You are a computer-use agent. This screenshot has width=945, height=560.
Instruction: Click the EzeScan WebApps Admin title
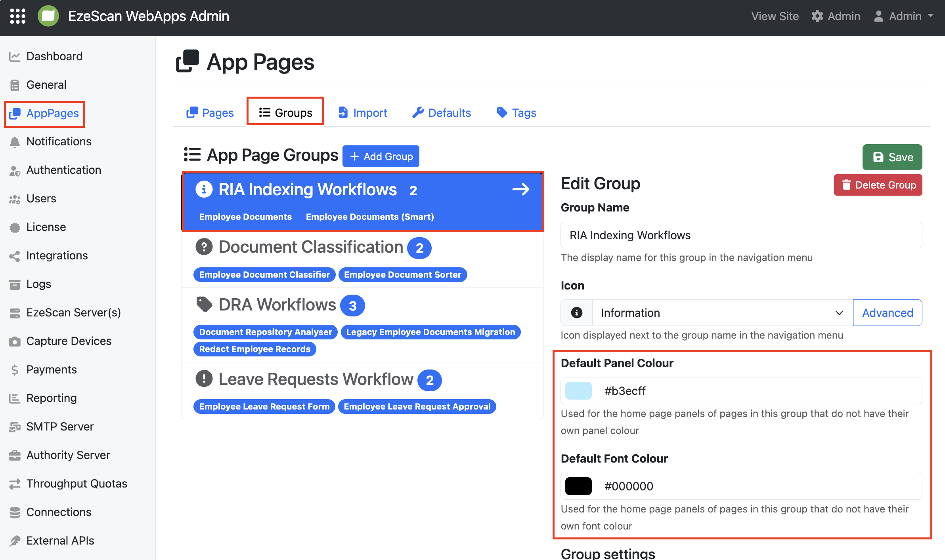(x=149, y=16)
